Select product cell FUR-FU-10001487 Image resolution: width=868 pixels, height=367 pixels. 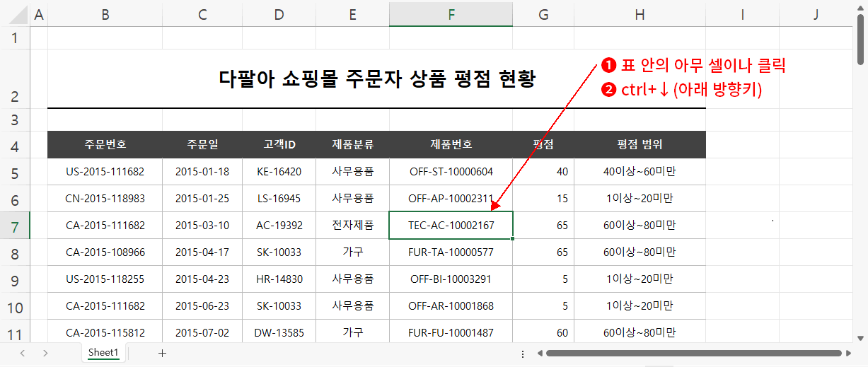coord(451,332)
